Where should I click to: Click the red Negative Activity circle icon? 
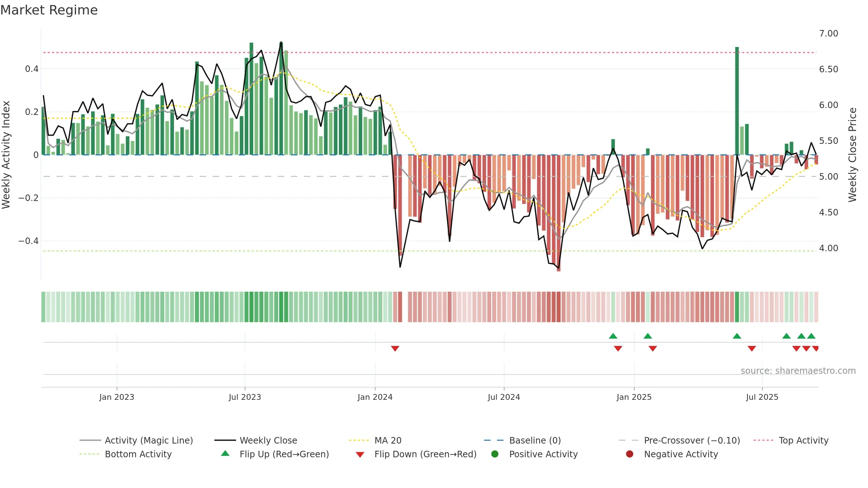point(630,454)
